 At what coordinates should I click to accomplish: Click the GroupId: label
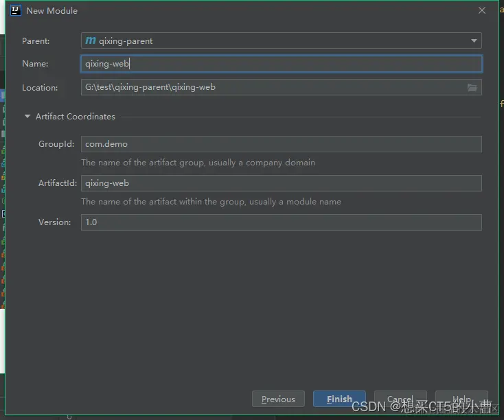pos(56,144)
